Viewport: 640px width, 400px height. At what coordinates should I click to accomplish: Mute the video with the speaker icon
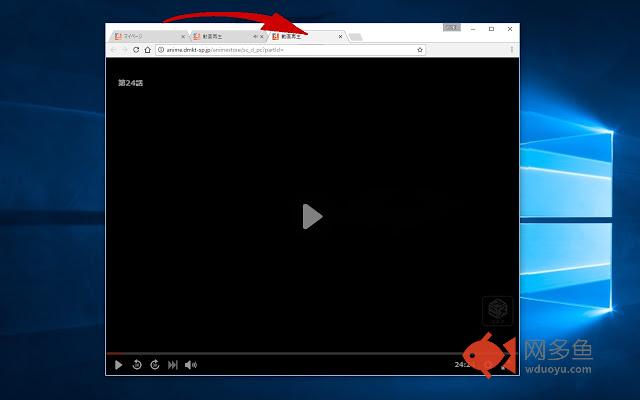191,365
